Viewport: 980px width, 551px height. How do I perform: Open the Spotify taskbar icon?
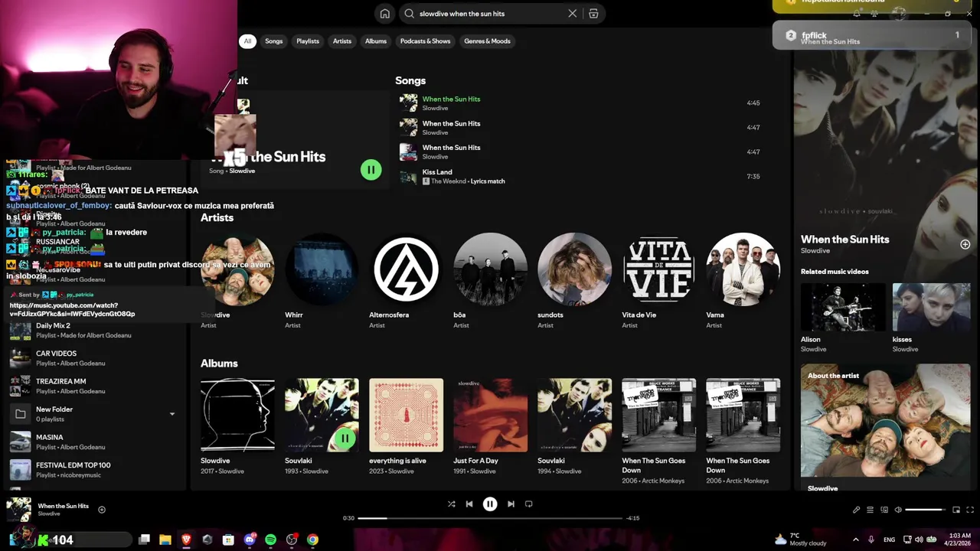pos(270,540)
